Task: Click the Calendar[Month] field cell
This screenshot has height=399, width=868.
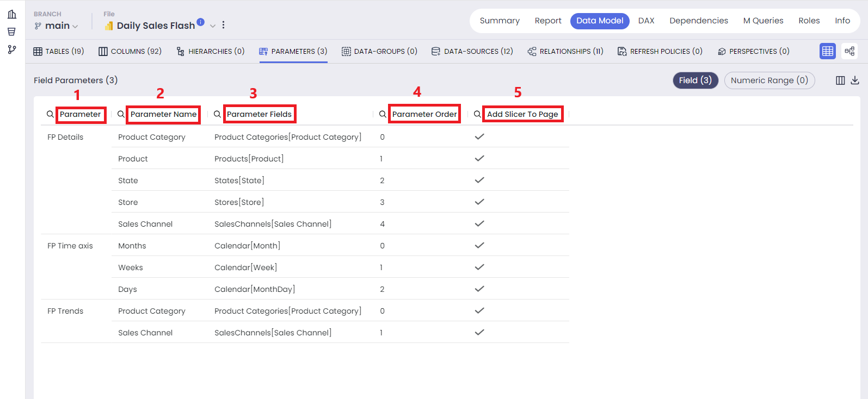Action: click(248, 246)
